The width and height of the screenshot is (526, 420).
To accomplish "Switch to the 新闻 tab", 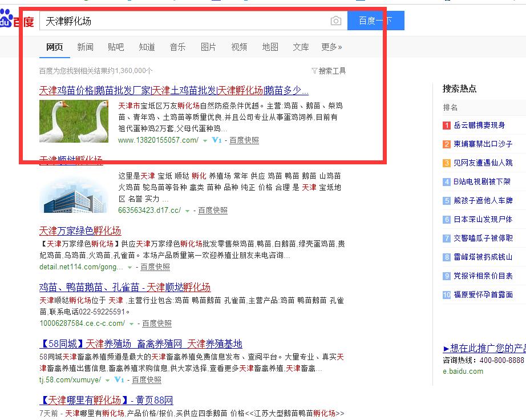I will 85,47.
